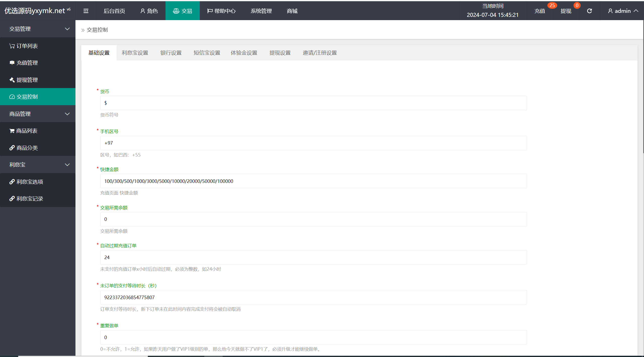This screenshot has width=644, height=357.
Task: Open 帮助中心 in top navigation
Action: 221,11
